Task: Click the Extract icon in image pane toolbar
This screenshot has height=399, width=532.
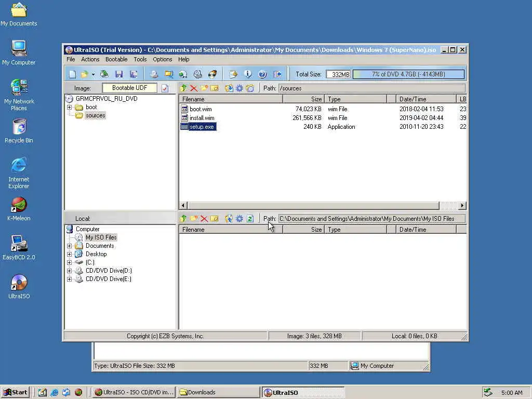Action: (x=229, y=88)
